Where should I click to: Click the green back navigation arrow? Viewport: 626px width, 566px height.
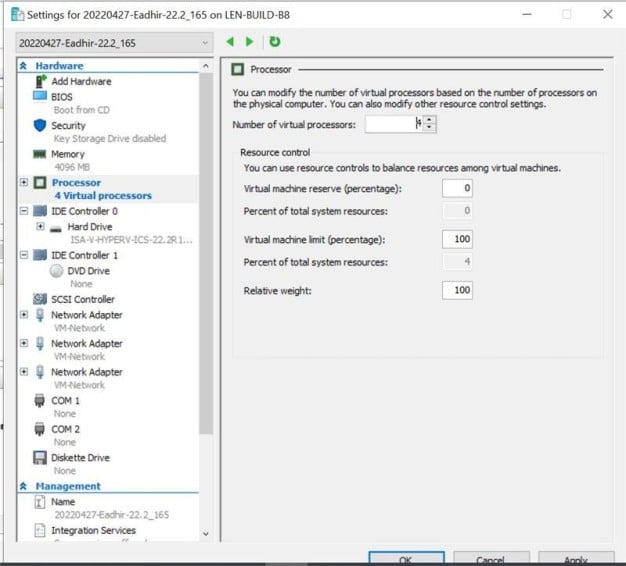click(231, 42)
